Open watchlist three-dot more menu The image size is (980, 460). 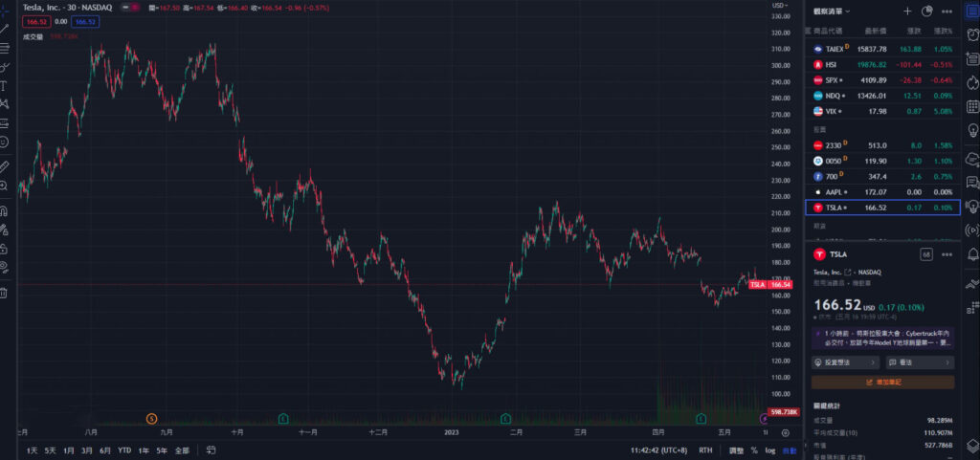point(947,11)
